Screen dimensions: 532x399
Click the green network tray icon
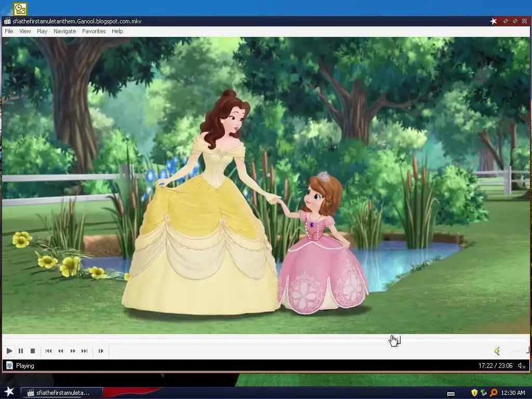pyautogui.click(x=484, y=393)
